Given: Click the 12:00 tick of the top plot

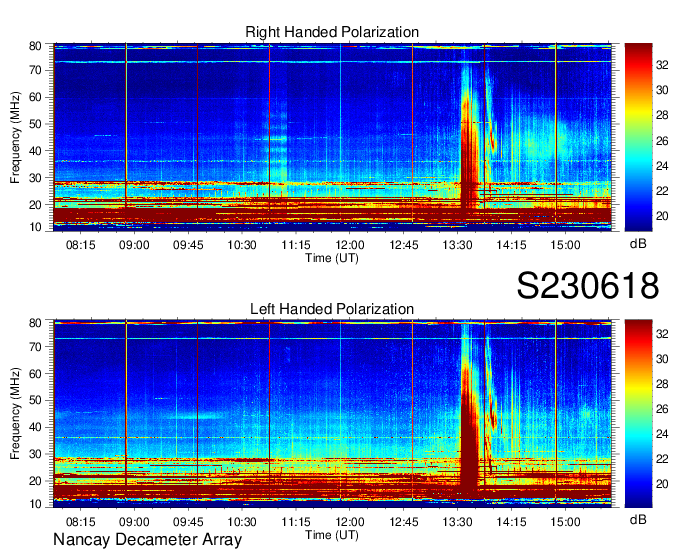Looking at the screenshot, I should click(x=350, y=245).
